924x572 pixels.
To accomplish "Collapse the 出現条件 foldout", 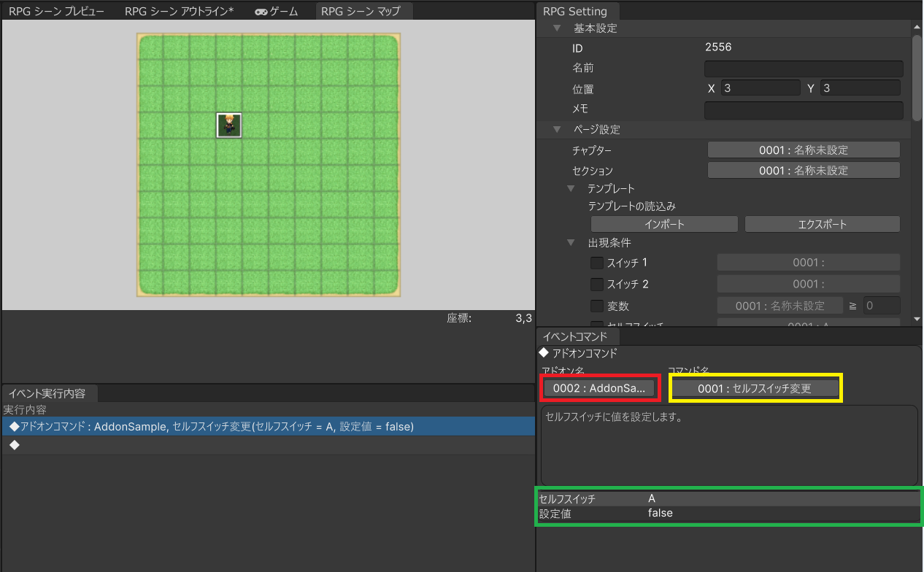I will (x=572, y=242).
